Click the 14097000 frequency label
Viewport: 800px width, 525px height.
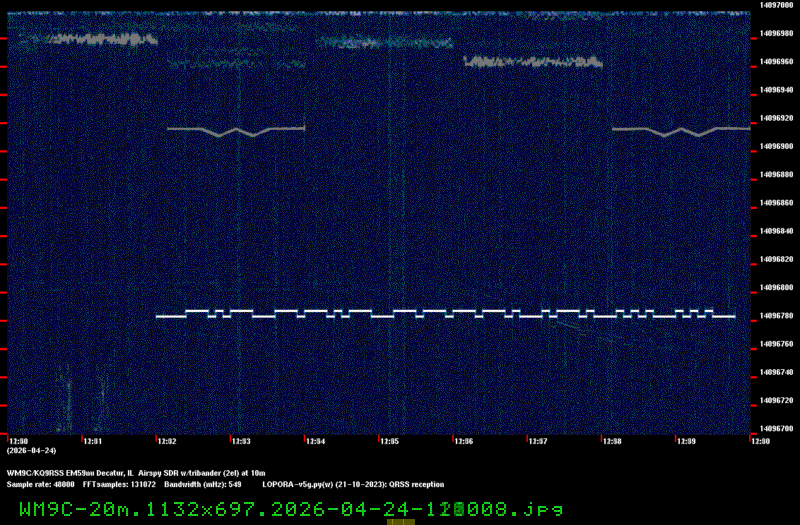pyautogui.click(x=778, y=5)
